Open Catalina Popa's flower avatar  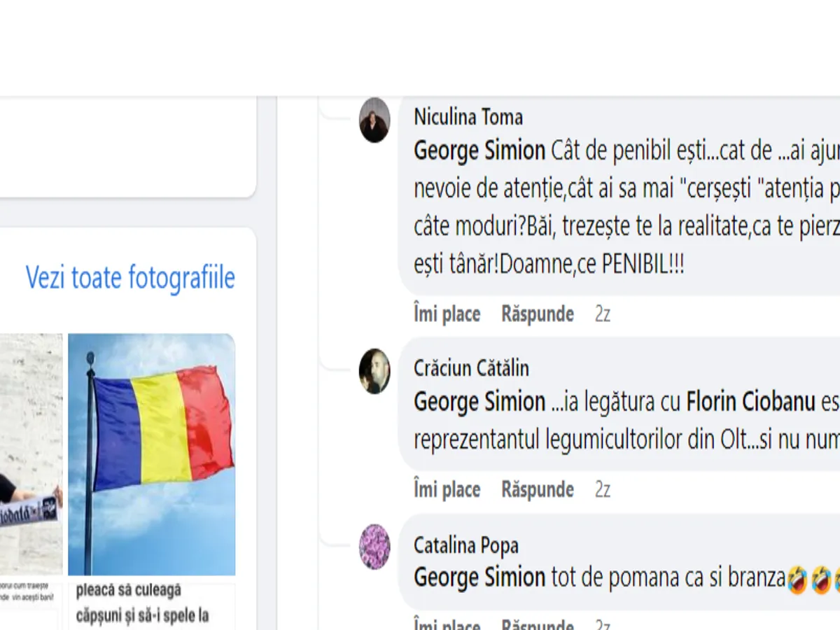click(374, 547)
